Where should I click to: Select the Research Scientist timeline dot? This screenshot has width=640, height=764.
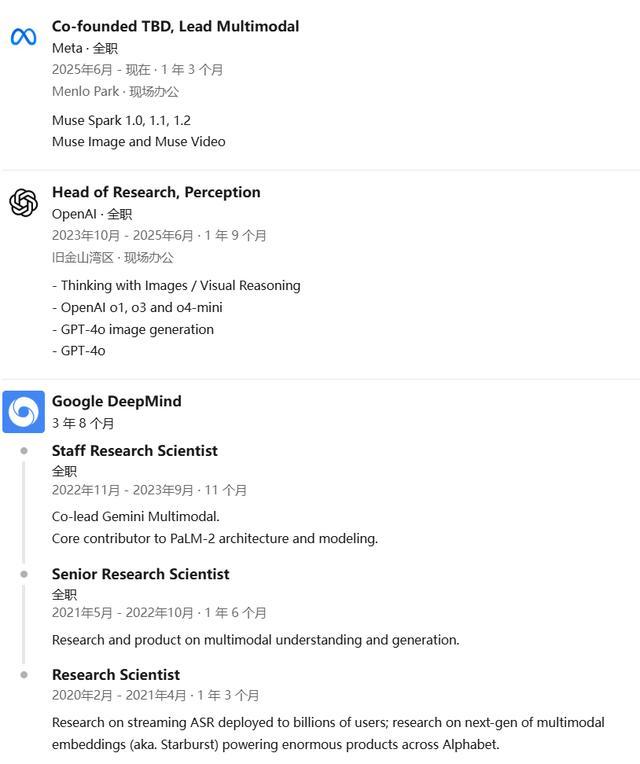point(24,675)
